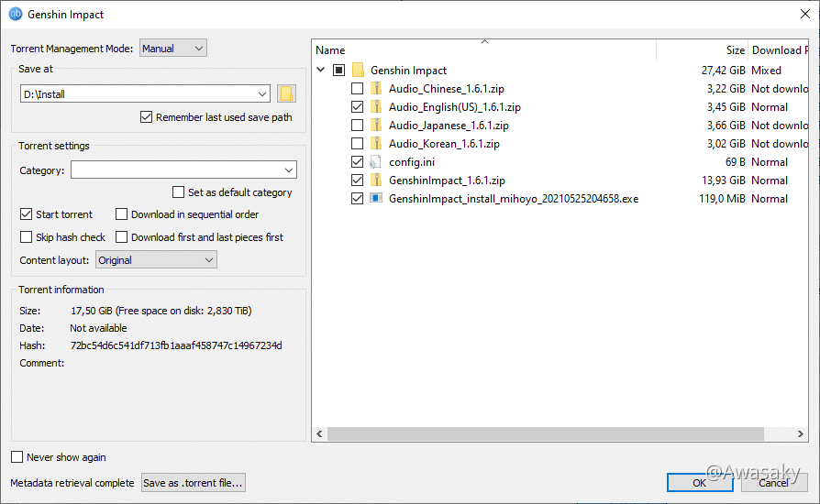Click Not downloaded priority for Audio_Chinese

pyautogui.click(x=780, y=89)
